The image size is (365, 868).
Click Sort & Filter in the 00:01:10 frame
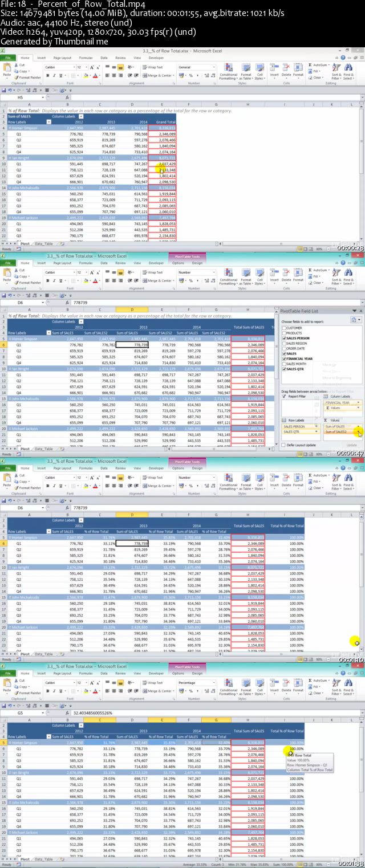[336, 482]
